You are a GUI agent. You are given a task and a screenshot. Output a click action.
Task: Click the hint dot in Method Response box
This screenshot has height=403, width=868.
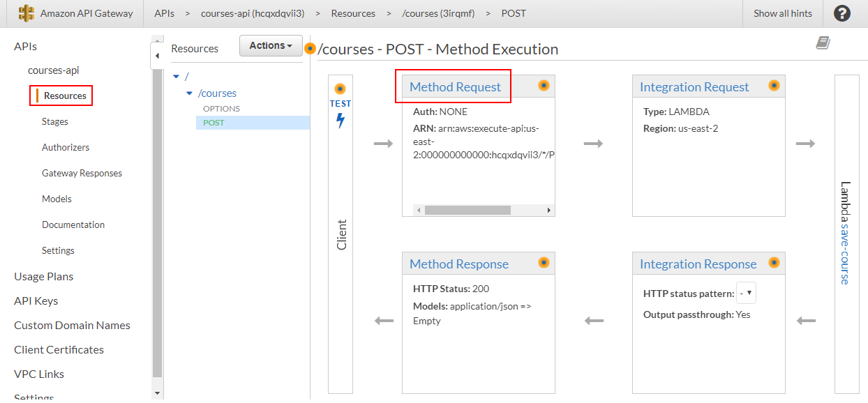coord(544,263)
